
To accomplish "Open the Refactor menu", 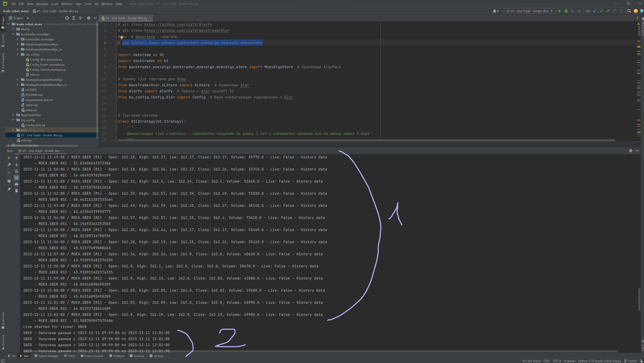I will point(67,4).
